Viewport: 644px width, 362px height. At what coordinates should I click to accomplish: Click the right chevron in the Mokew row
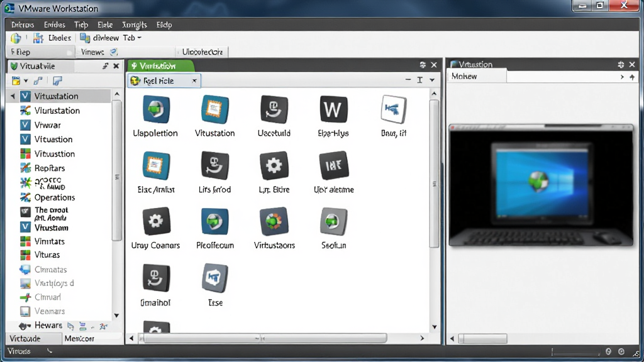point(622,77)
